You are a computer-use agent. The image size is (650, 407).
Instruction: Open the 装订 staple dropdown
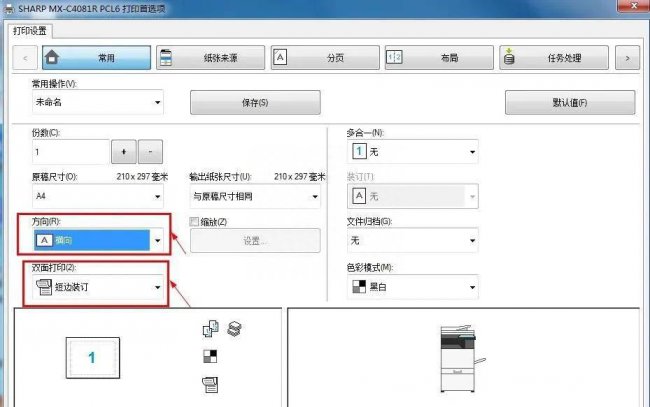413,196
